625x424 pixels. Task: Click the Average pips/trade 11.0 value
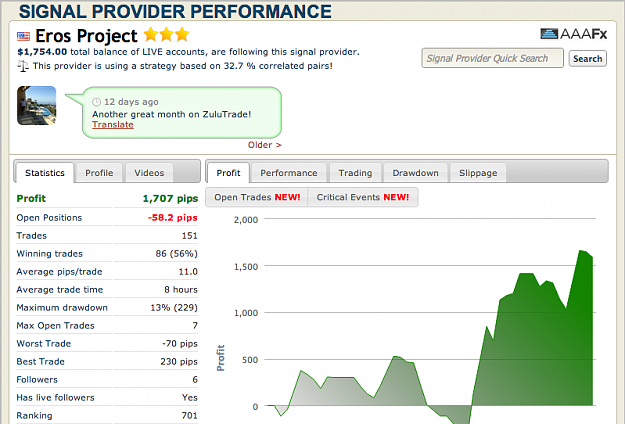[x=188, y=272]
